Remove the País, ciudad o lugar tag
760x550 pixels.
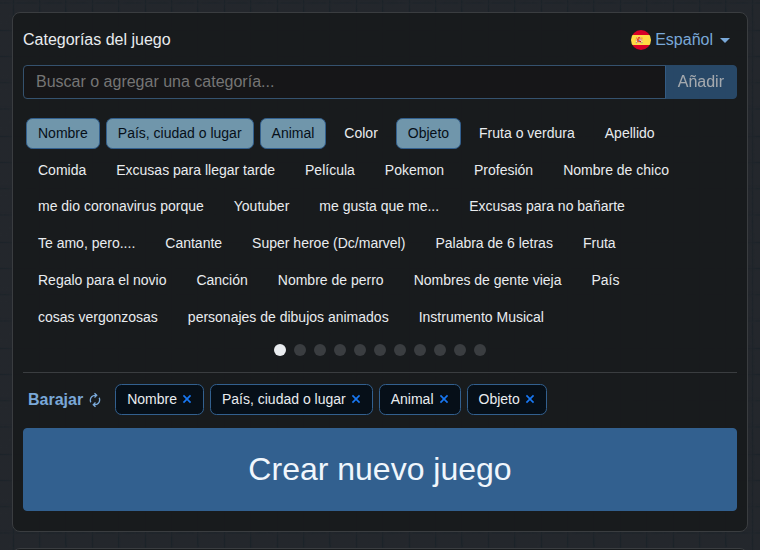point(356,399)
